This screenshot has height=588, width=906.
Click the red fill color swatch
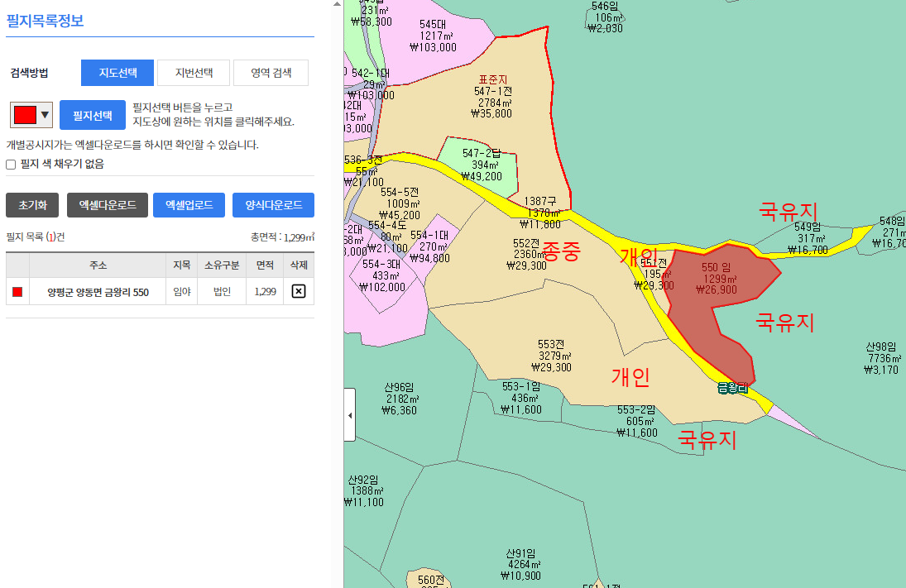25,115
